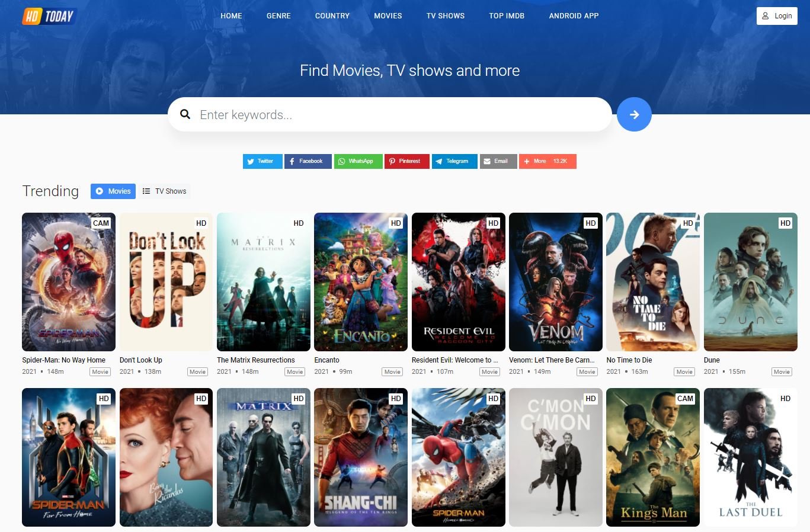Share via Telegram
810x532 pixels.
[454, 161]
